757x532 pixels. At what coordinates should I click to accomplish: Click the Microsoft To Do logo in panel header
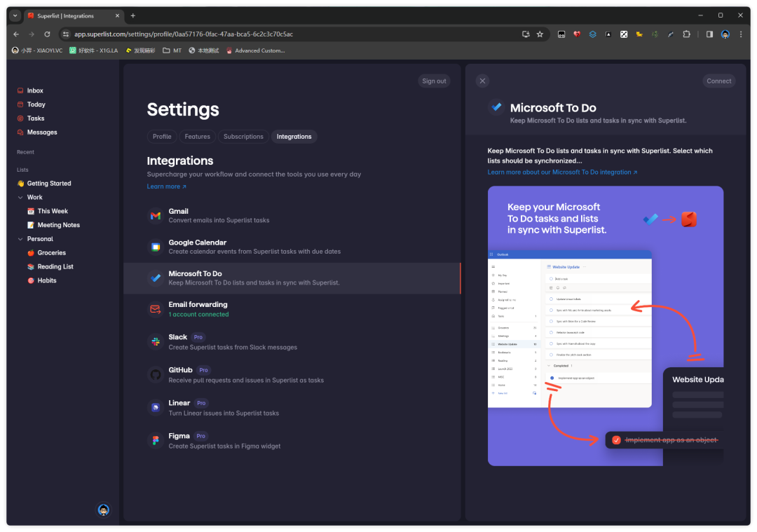click(x=496, y=107)
